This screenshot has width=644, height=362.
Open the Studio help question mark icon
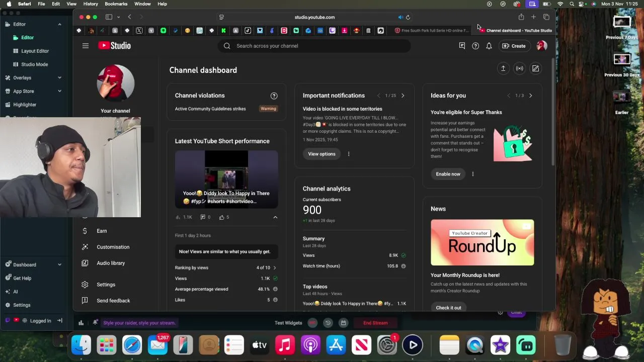[475, 46]
